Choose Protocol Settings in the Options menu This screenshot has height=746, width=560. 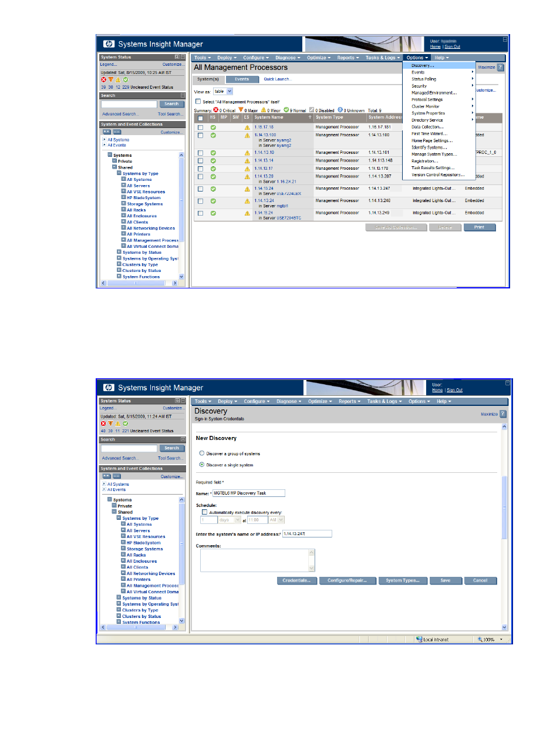click(438, 100)
